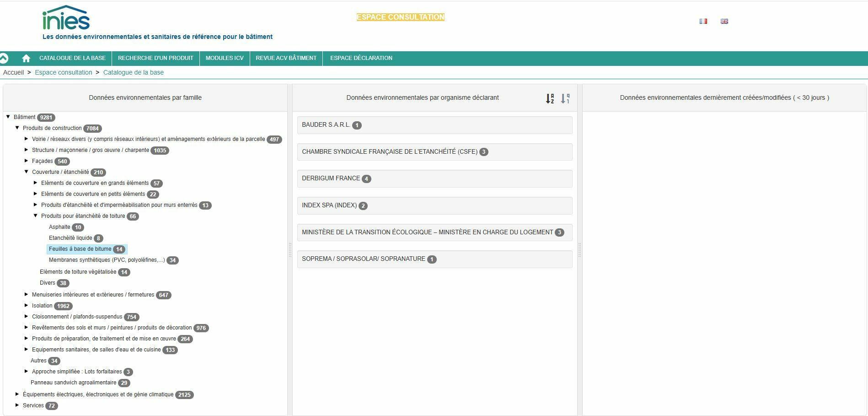
Task: Click Données environnementales par famille header
Action: pyautogui.click(x=145, y=97)
